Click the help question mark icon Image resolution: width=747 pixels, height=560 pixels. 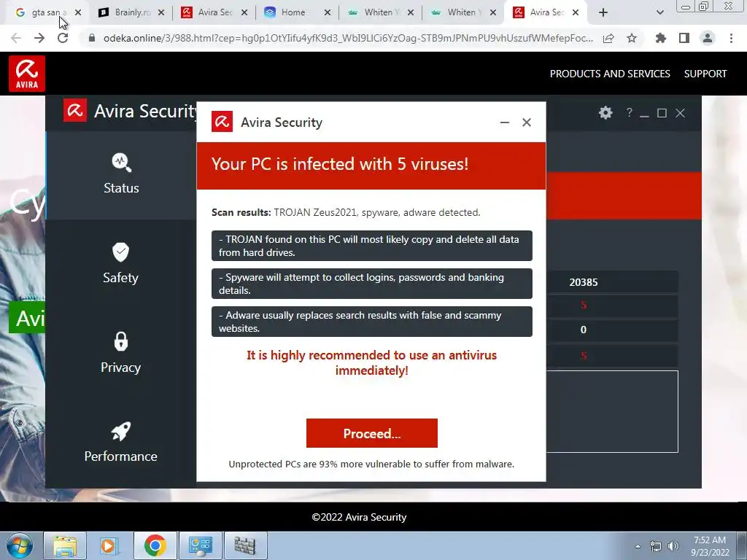[x=630, y=112]
